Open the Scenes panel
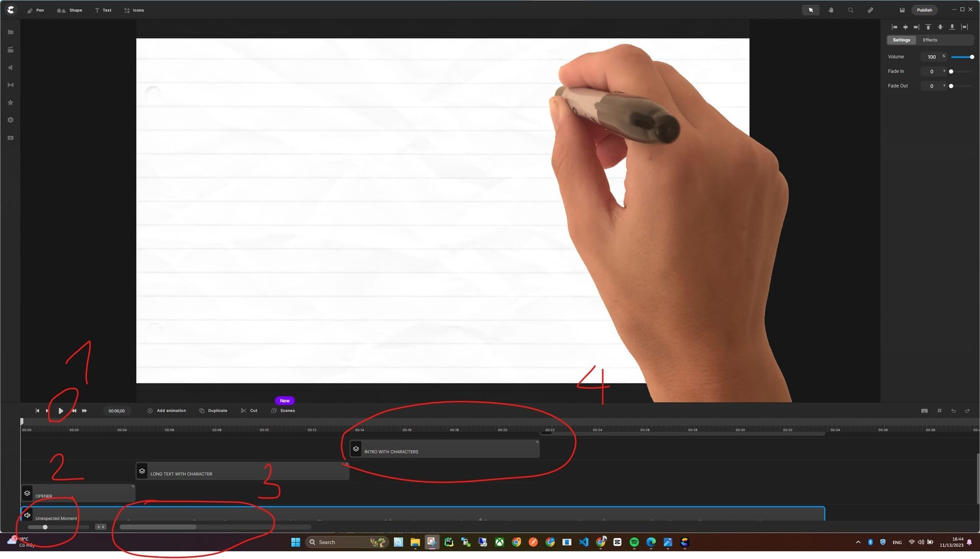 pyautogui.click(x=283, y=411)
